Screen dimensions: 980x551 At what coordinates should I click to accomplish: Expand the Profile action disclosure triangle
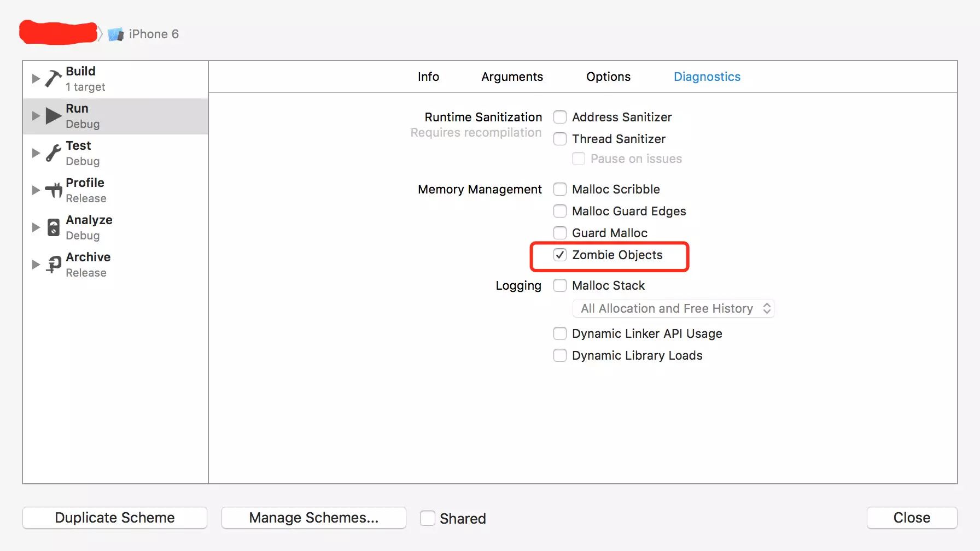36,190
